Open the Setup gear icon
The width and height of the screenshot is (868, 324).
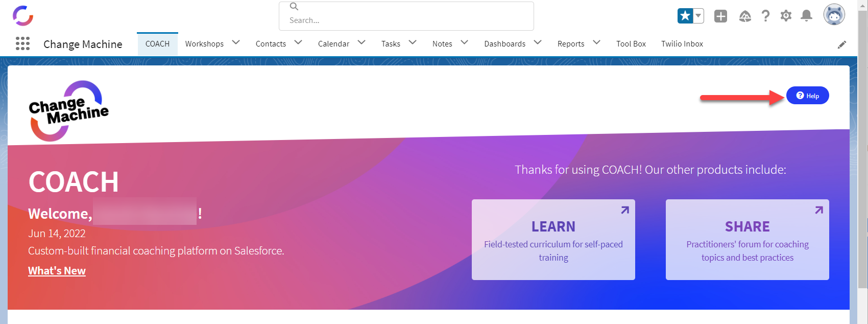(x=786, y=16)
